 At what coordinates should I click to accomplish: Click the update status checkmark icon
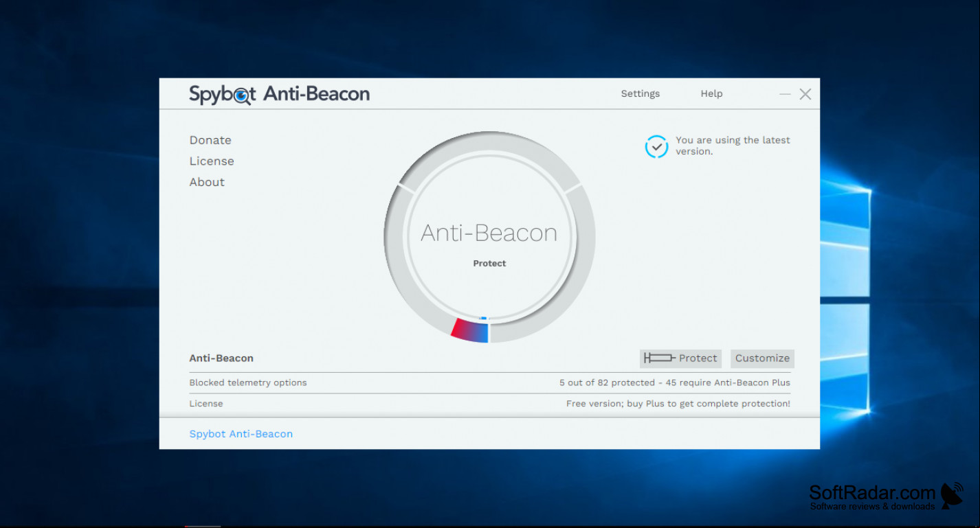click(656, 146)
